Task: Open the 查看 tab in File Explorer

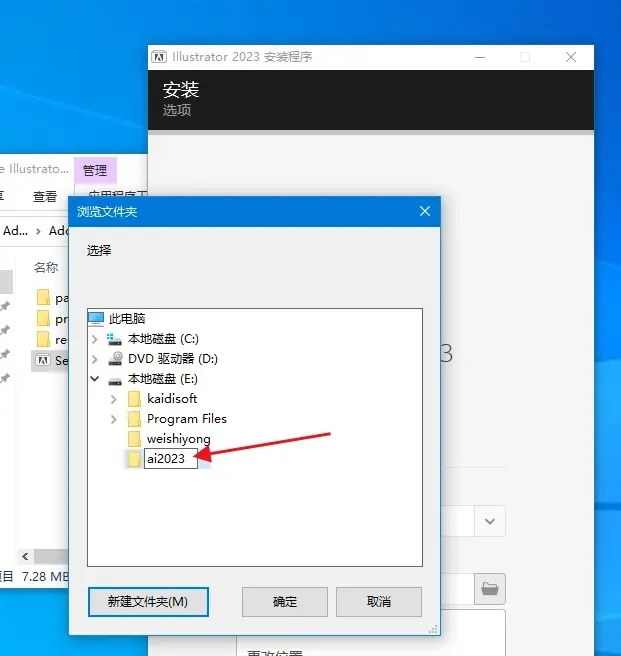Action: point(45,196)
